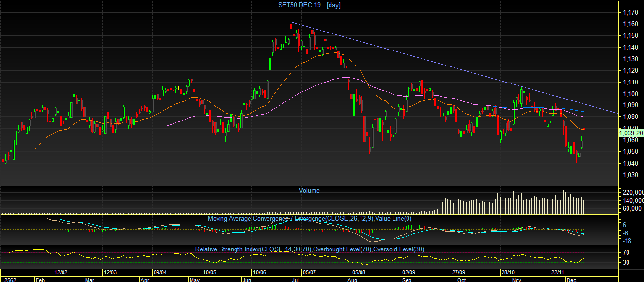Click the 09/04 date label
This screenshot has height=282, width=644.
point(160,273)
